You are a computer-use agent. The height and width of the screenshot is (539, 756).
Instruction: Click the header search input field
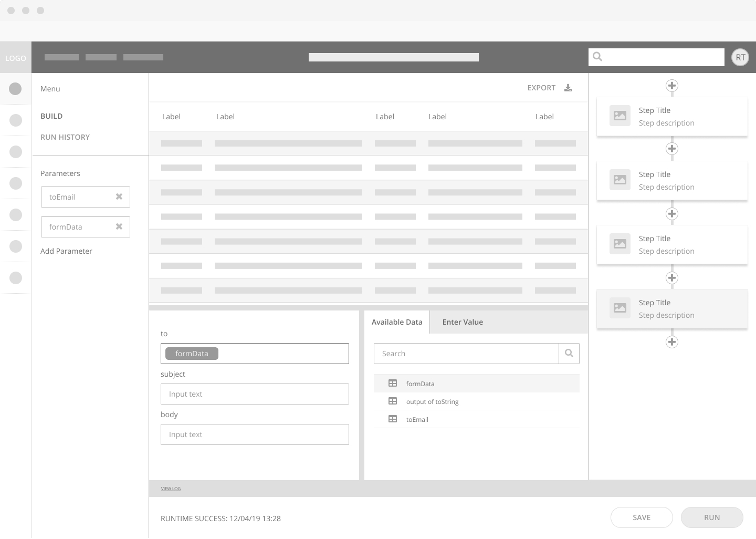656,57
